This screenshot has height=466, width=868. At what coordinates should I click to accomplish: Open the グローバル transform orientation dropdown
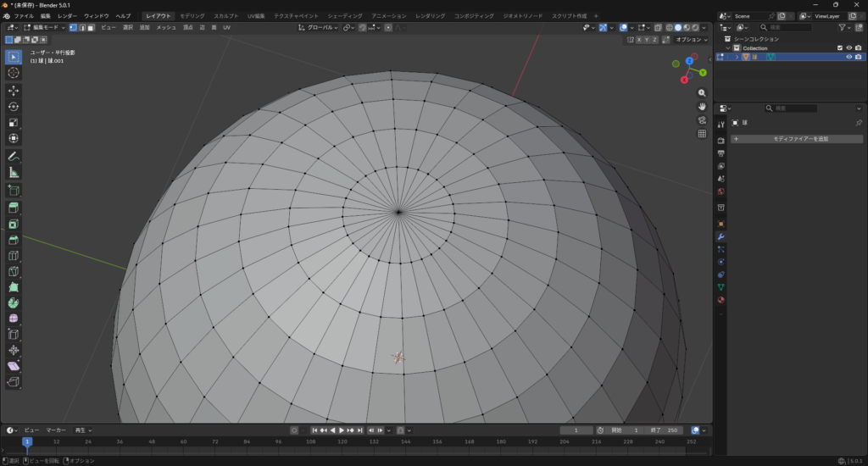(x=318, y=28)
